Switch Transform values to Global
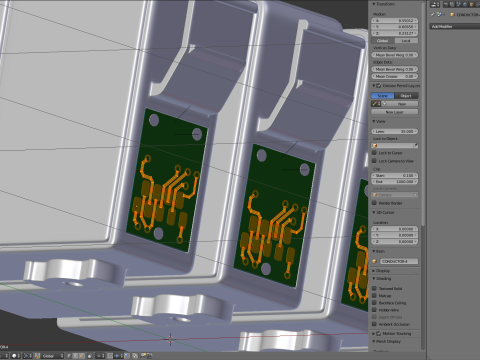Viewport: 480px width, 360px height. pyautogui.click(x=383, y=40)
